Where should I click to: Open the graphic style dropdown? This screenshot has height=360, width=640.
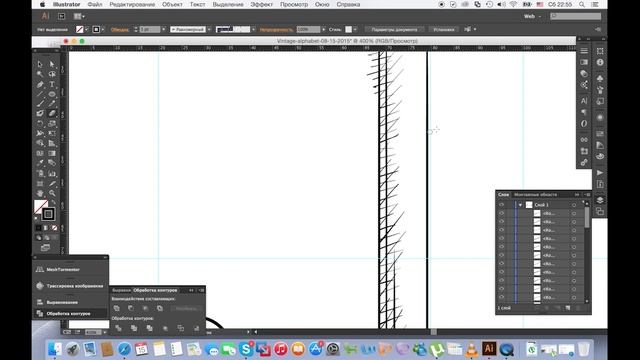point(355,29)
